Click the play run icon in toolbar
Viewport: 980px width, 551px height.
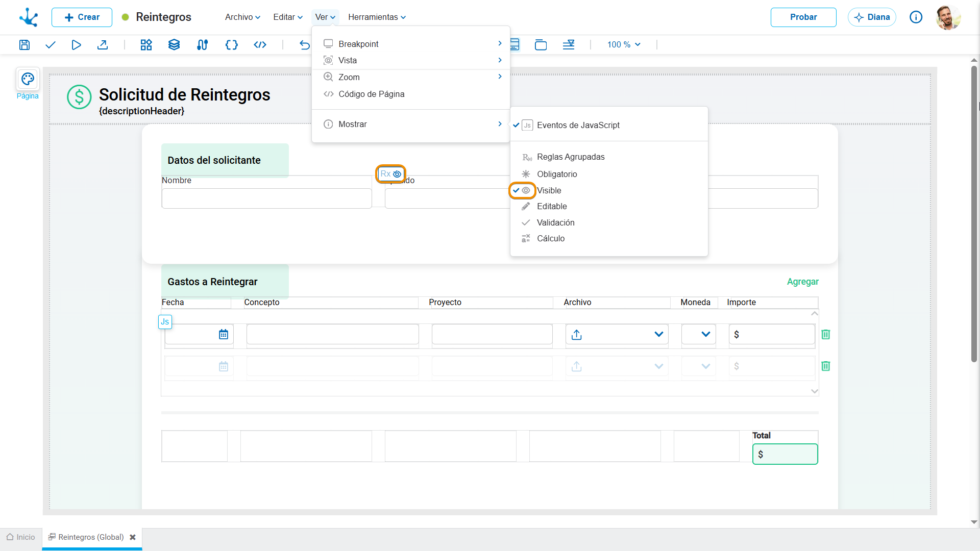click(76, 45)
